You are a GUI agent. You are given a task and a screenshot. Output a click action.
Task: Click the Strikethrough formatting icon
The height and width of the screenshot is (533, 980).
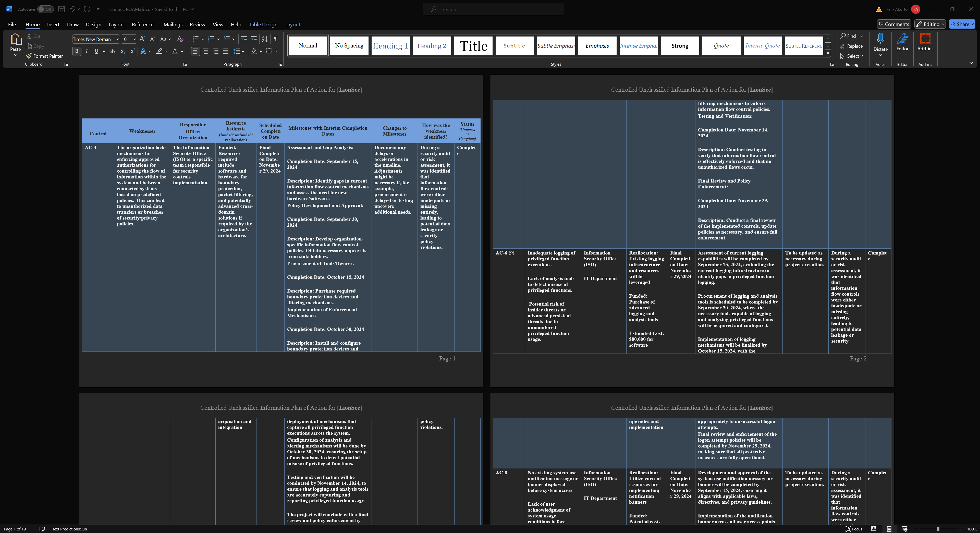coord(112,51)
